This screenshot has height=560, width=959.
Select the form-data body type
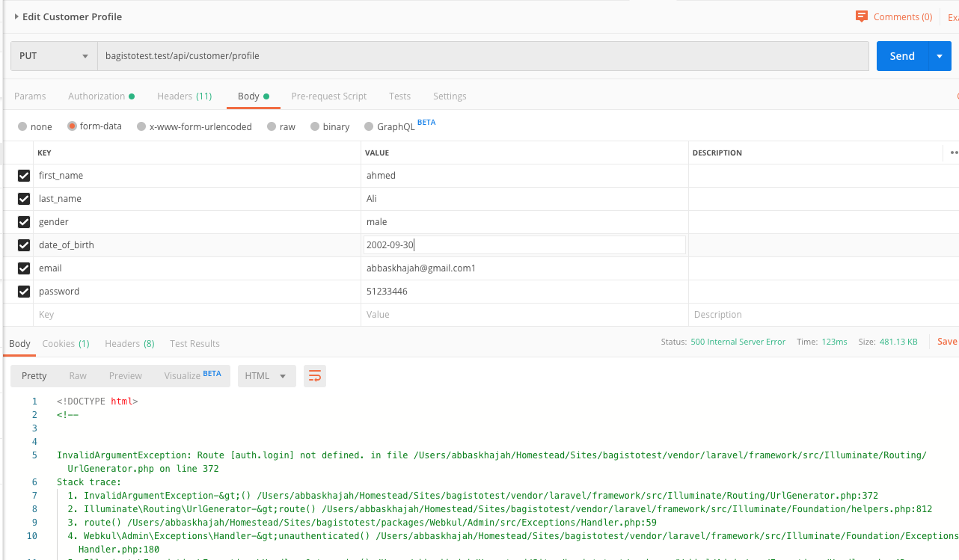tap(94, 126)
